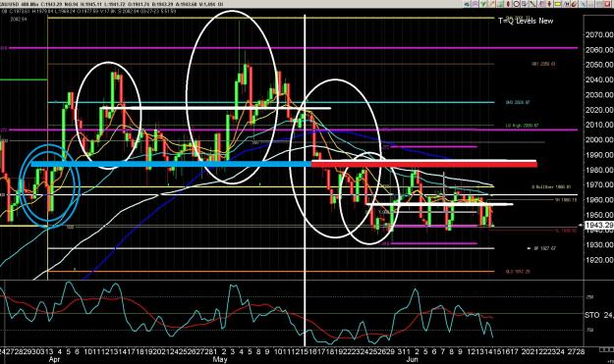Click the 2020.00 price axis label
This screenshot has height=364, width=614.
[599, 110]
